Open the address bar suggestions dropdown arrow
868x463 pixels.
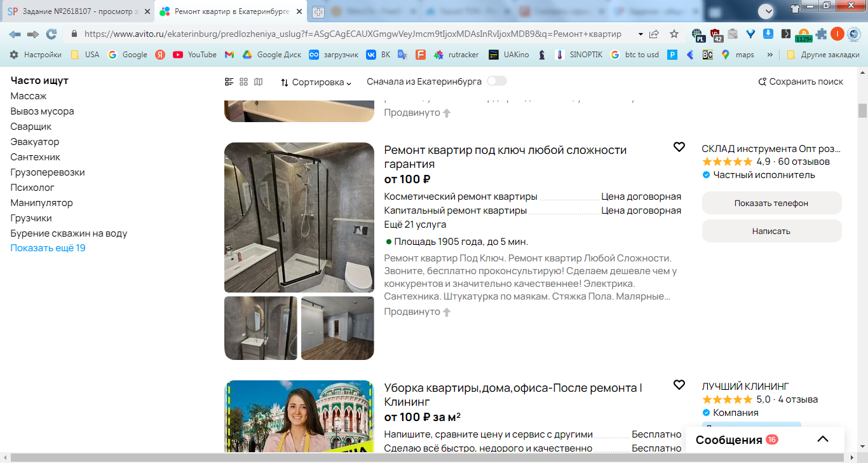tap(640, 34)
